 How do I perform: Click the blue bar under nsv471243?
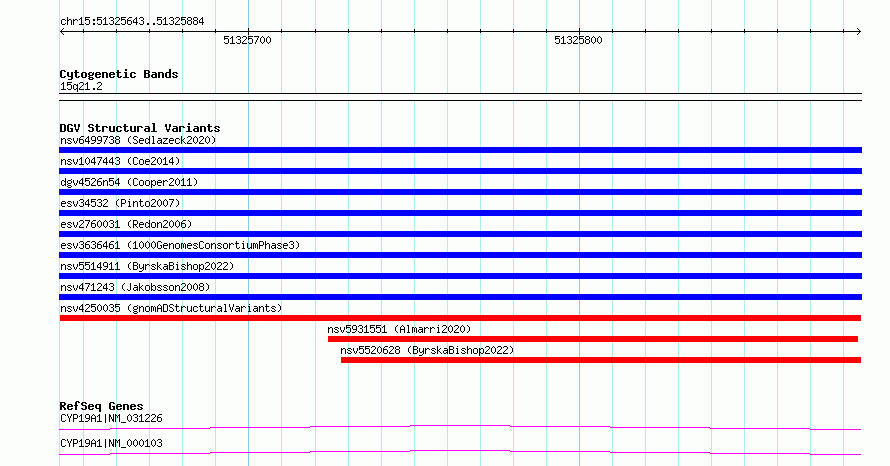(460, 297)
